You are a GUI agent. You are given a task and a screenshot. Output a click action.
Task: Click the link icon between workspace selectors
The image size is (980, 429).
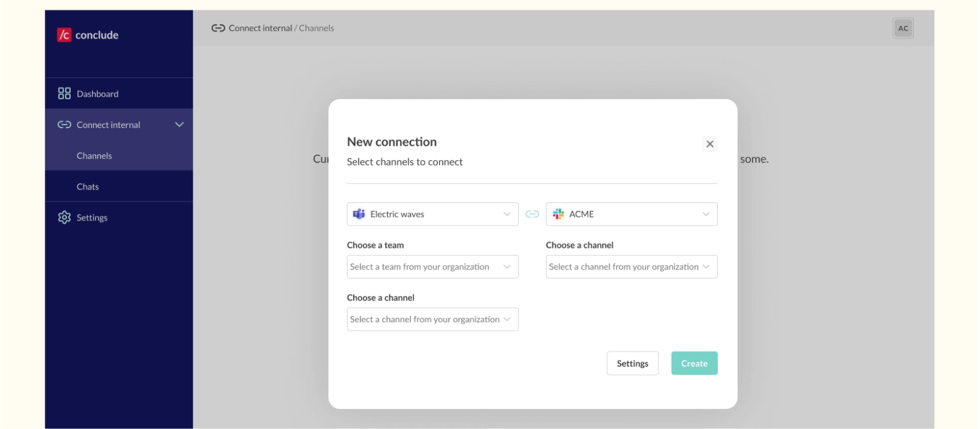click(x=532, y=214)
